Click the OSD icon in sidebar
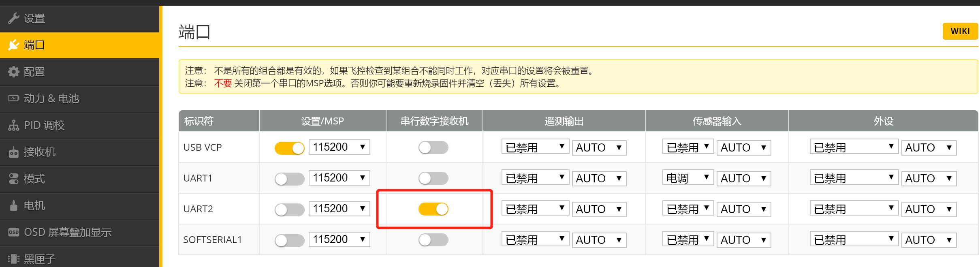This screenshot has width=980, height=267. (x=14, y=232)
